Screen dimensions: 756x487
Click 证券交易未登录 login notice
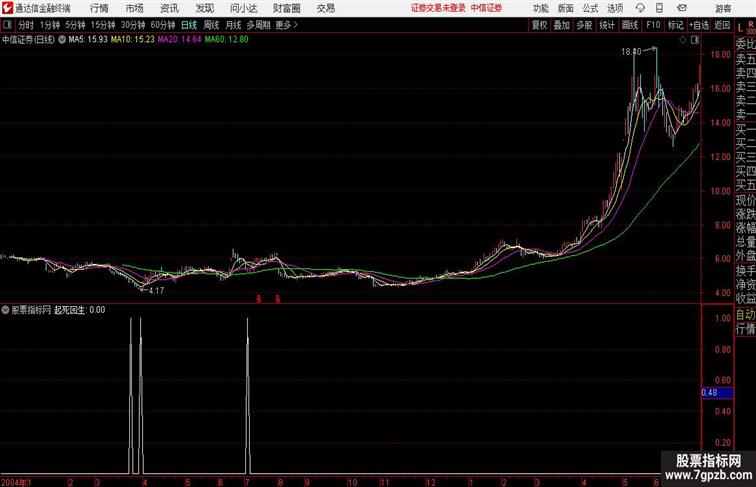click(x=438, y=8)
